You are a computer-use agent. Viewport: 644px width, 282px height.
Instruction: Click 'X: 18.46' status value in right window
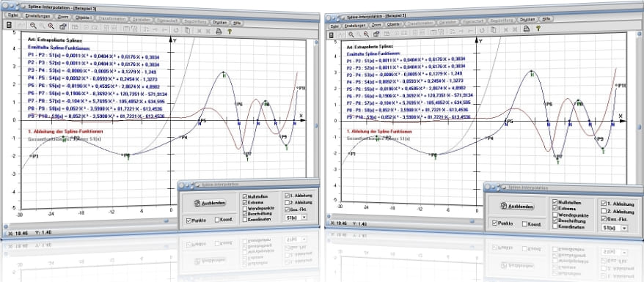coord(339,224)
